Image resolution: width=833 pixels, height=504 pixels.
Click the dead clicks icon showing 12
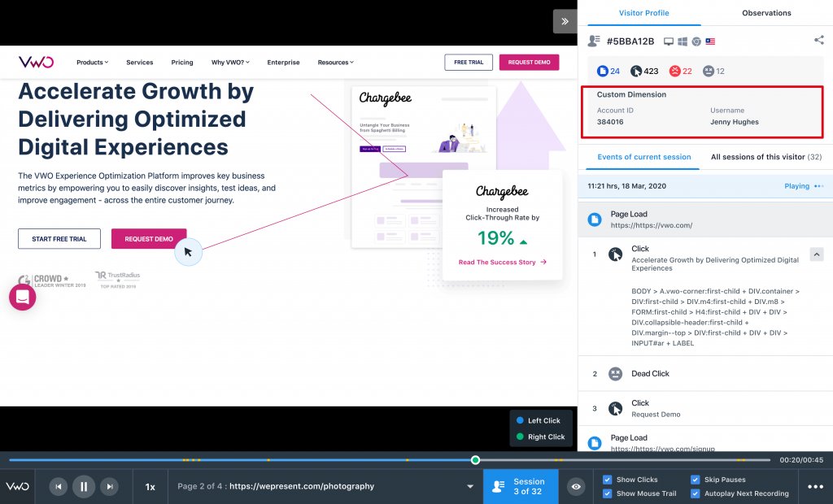tap(709, 71)
